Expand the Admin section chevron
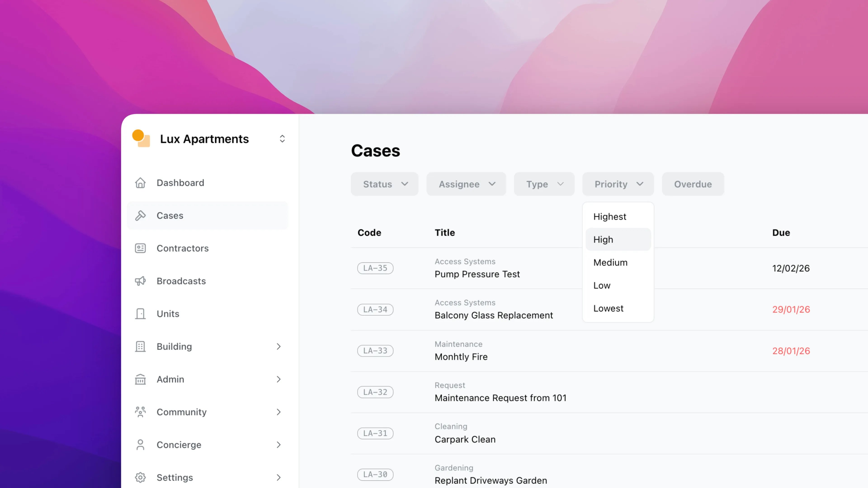 click(279, 379)
